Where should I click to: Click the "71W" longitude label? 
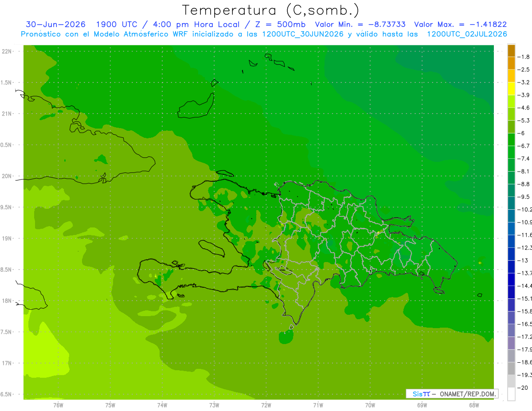tap(318, 405)
